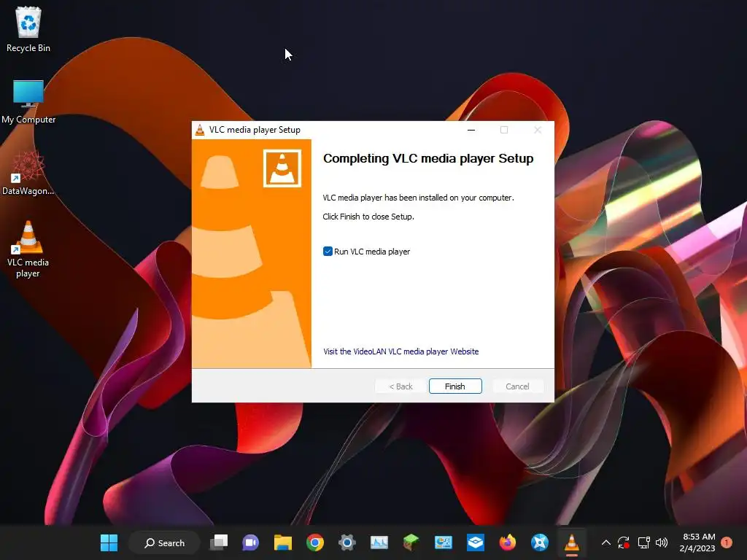Open File Explorer from the taskbar

coord(283,542)
